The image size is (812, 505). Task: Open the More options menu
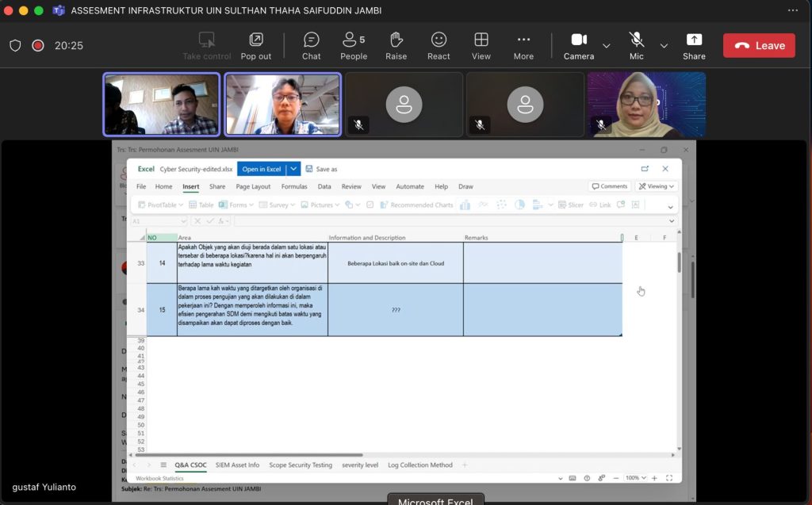523,45
